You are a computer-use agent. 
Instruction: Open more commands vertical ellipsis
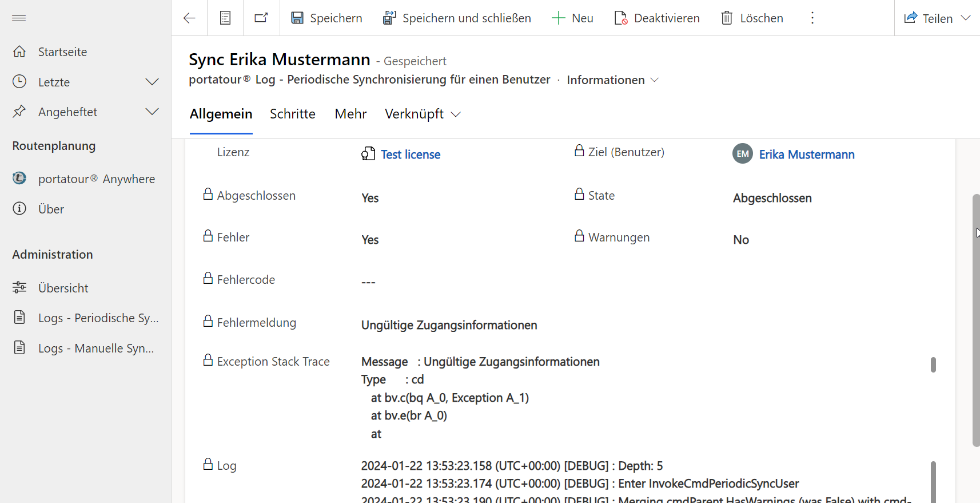[812, 18]
